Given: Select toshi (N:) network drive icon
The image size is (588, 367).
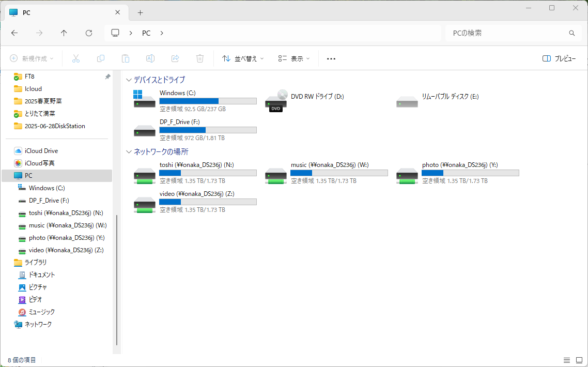Looking at the screenshot, I should pyautogui.click(x=144, y=176).
